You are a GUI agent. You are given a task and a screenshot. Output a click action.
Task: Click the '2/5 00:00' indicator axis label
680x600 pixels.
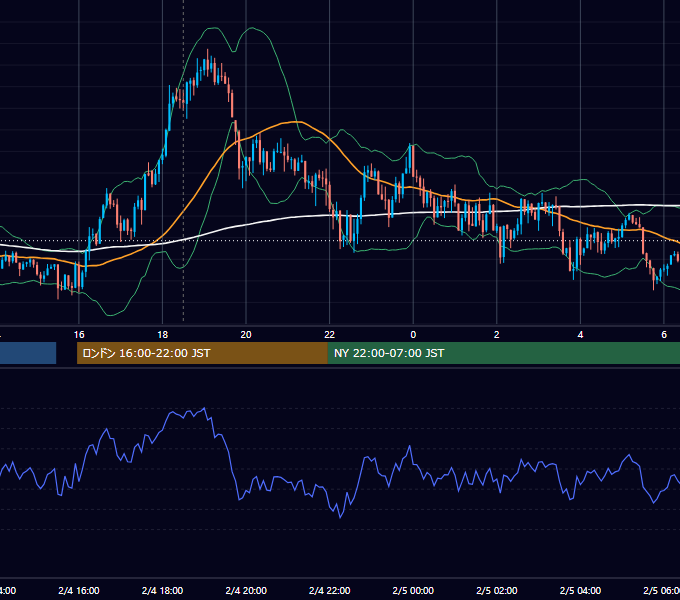tap(413, 591)
